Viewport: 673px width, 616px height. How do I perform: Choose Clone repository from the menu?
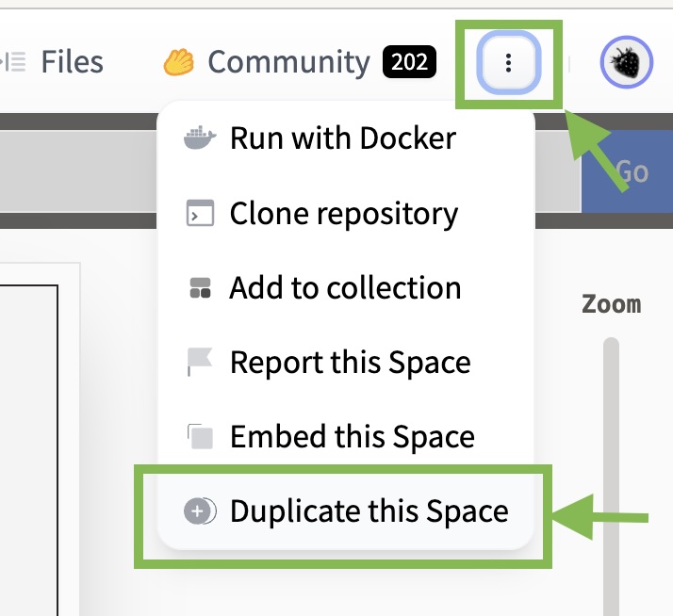[343, 214]
